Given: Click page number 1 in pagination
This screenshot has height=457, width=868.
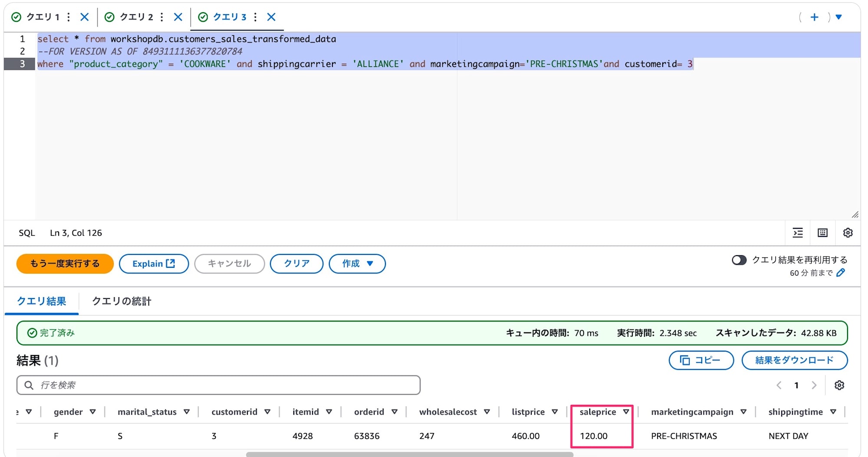Looking at the screenshot, I should pyautogui.click(x=796, y=385).
